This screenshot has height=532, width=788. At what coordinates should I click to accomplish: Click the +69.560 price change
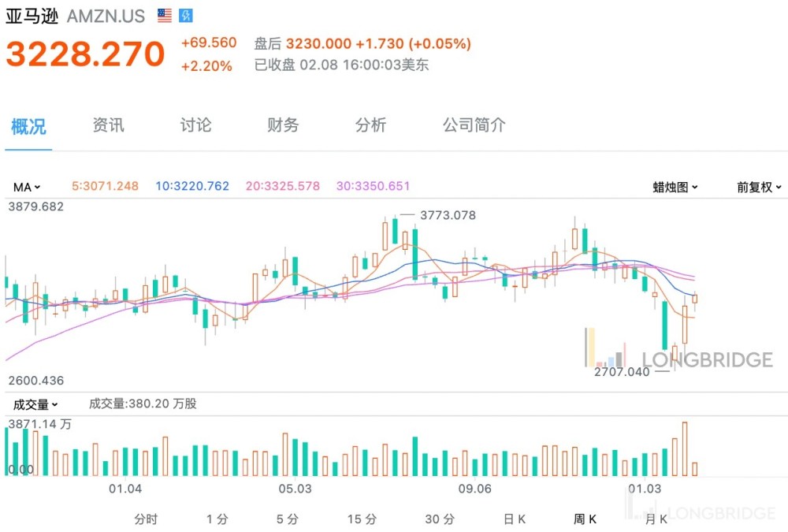(x=209, y=43)
